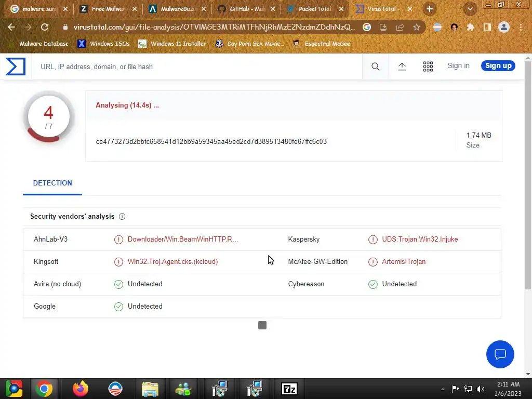Image resolution: width=532 pixels, height=399 pixels.
Task: Click the page vertical scrollbar
Action: tap(528, 175)
